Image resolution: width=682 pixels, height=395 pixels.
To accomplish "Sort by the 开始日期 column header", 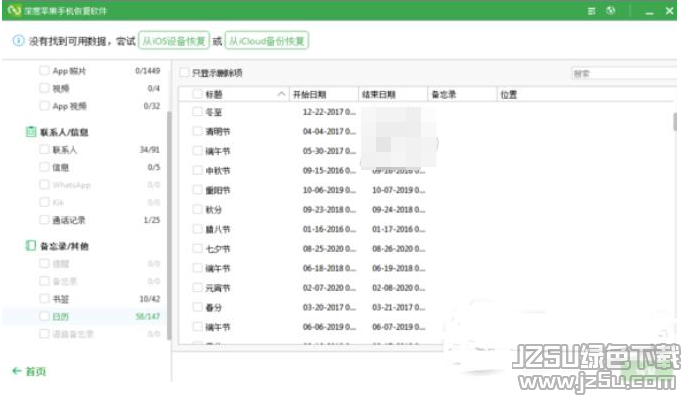I will [324, 94].
